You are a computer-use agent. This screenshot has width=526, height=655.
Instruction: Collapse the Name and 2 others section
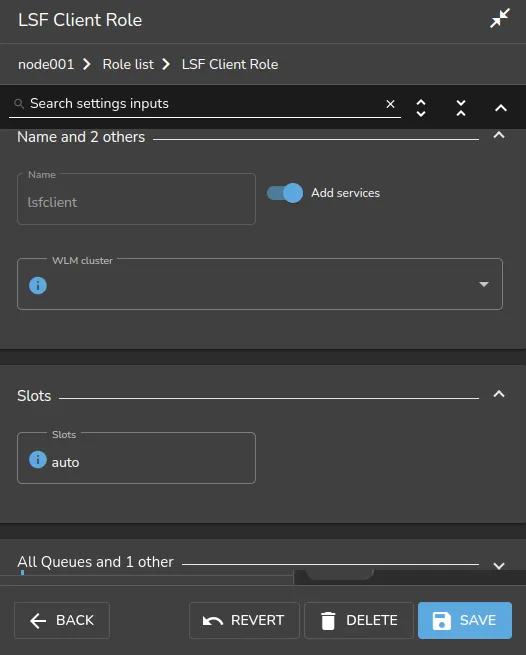(x=499, y=135)
